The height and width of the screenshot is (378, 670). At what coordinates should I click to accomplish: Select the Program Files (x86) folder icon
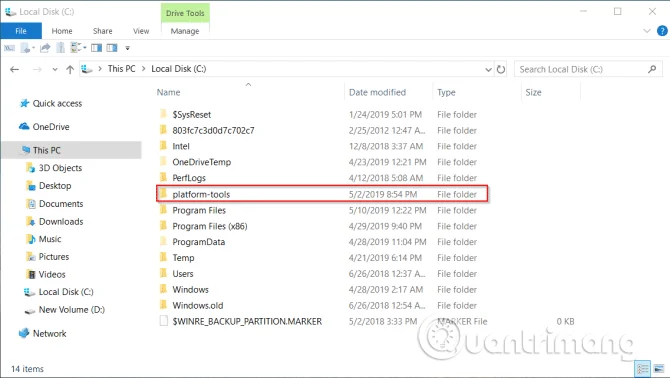[x=163, y=226]
